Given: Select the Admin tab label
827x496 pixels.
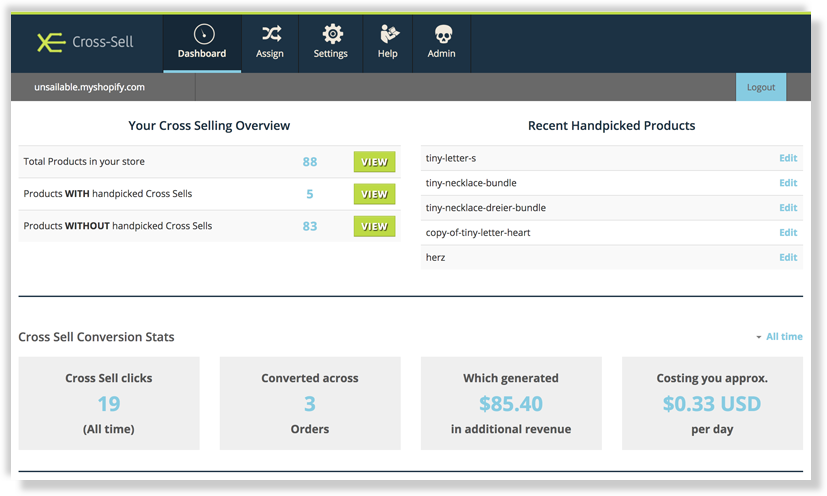Looking at the screenshot, I should coord(441,54).
